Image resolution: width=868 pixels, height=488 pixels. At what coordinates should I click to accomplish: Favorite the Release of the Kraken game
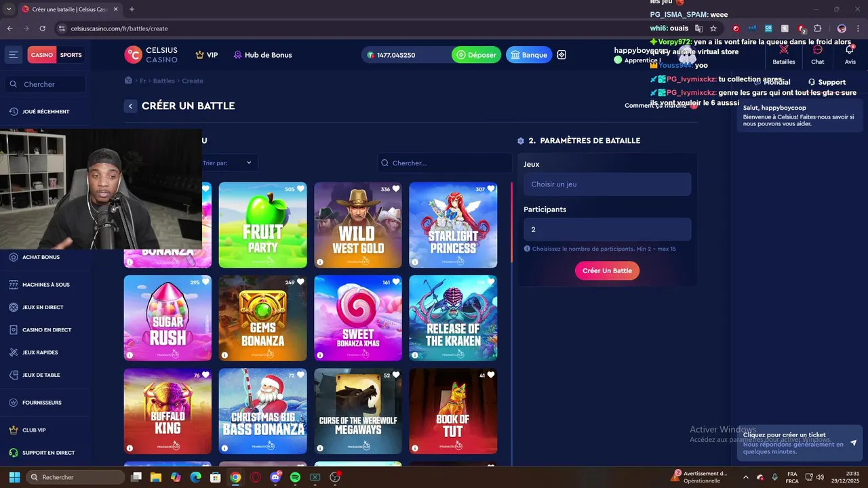pyautogui.click(x=491, y=282)
